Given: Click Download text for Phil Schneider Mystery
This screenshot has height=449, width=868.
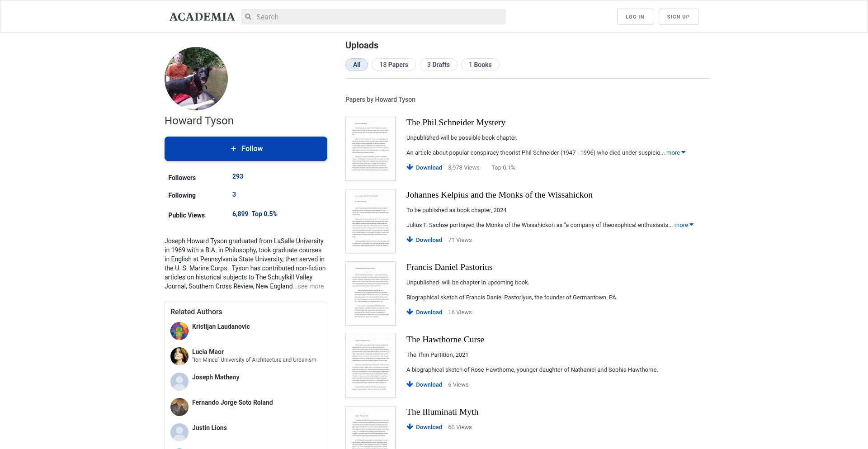Looking at the screenshot, I should pyautogui.click(x=429, y=168).
